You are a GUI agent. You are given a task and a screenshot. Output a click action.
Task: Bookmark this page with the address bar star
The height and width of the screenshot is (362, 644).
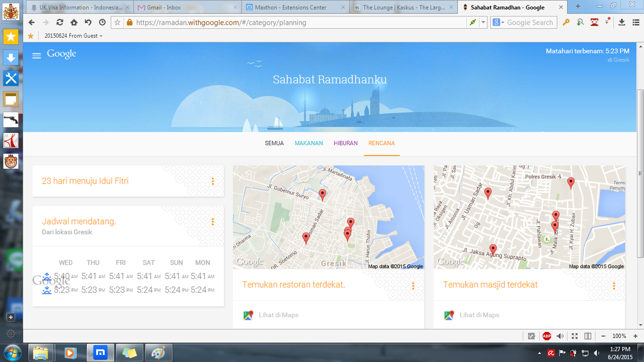coord(118,23)
